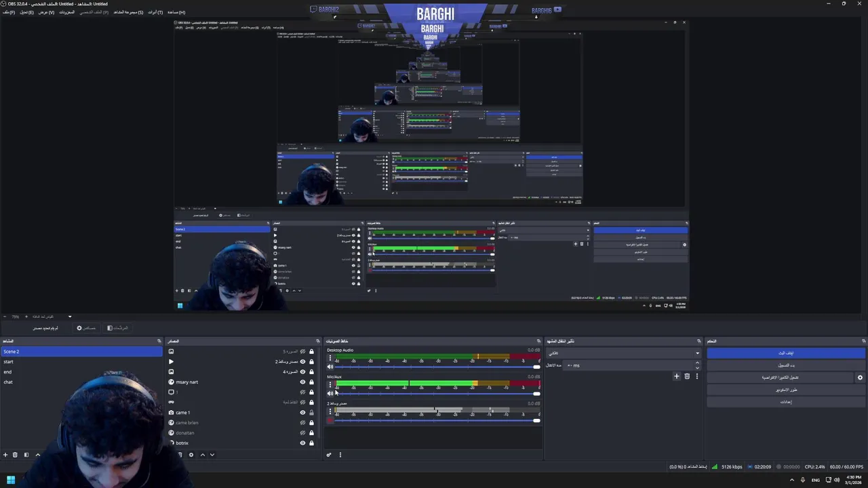
Task: Show the donaitan source eye
Action: coord(302,432)
